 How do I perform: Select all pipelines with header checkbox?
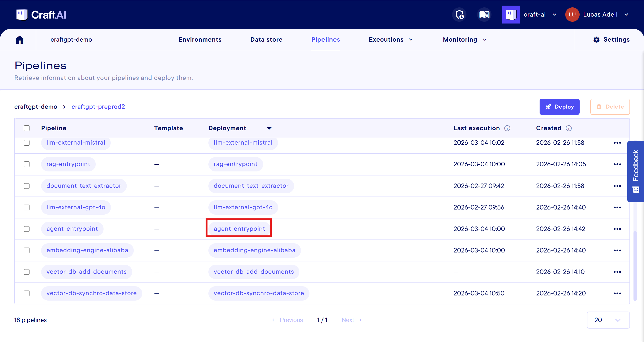point(27,128)
